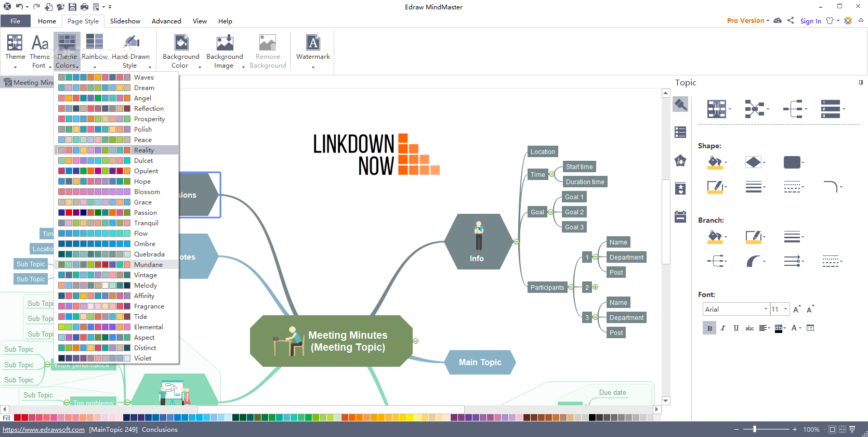The image size is (868, 437).
Task: Click the Save icon in quick toolbar
Action: 72,7
